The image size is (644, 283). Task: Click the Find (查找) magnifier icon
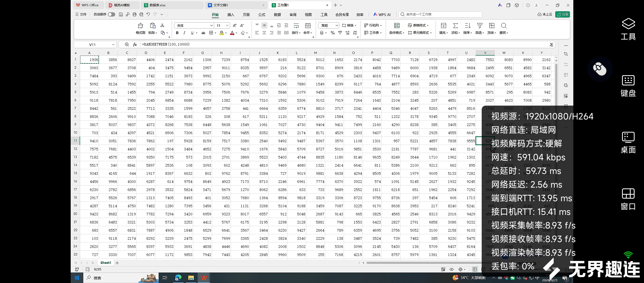pos(504,25)
